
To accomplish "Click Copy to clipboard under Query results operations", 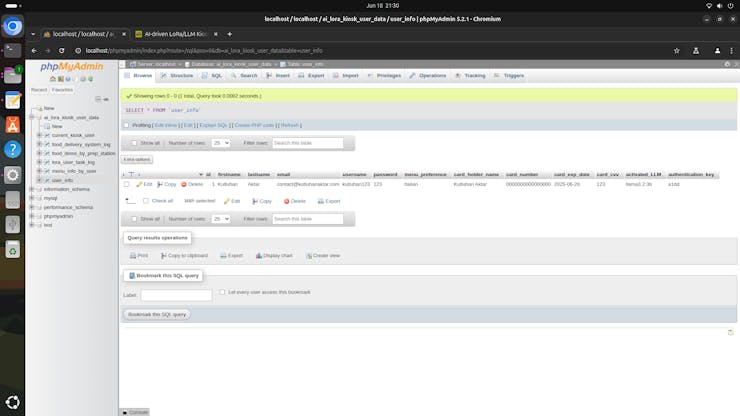I will pos(184,255).
